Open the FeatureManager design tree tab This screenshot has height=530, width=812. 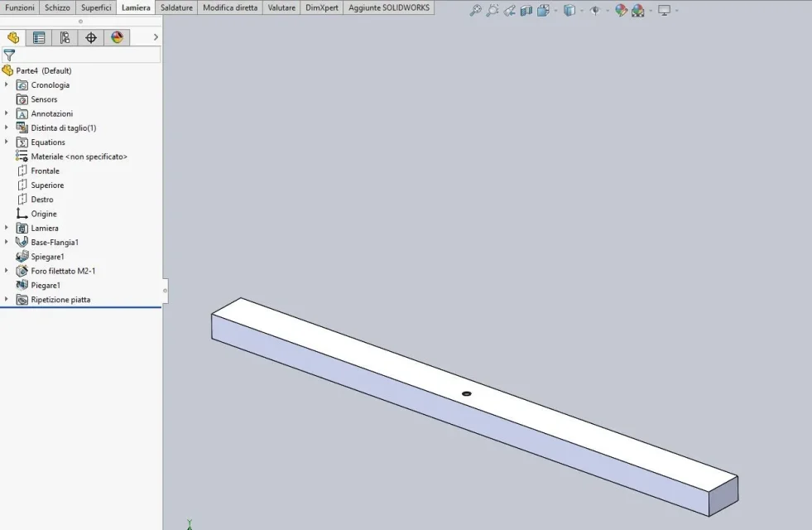[x=13, y=38]
